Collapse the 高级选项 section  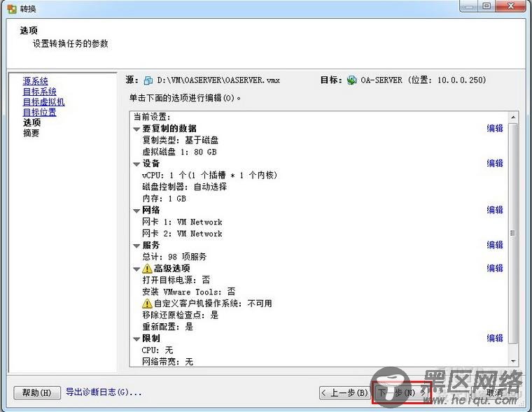click(136, 269)
